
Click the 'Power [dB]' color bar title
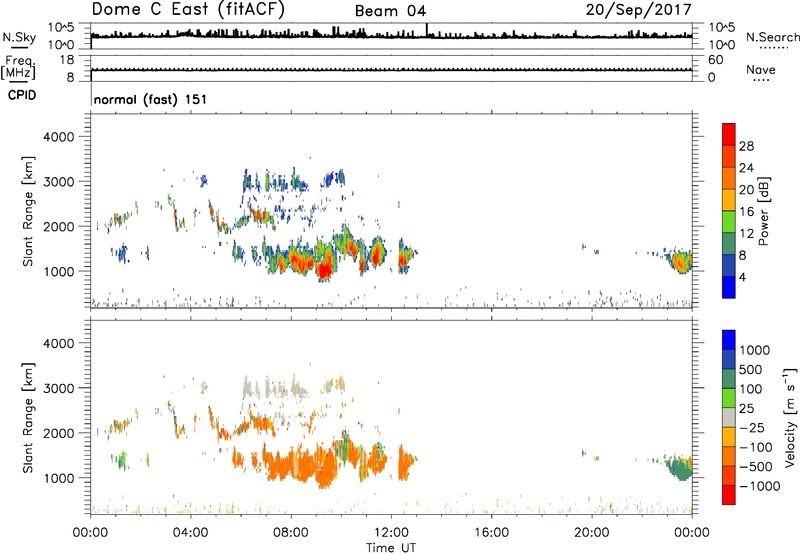pos(764,211)
